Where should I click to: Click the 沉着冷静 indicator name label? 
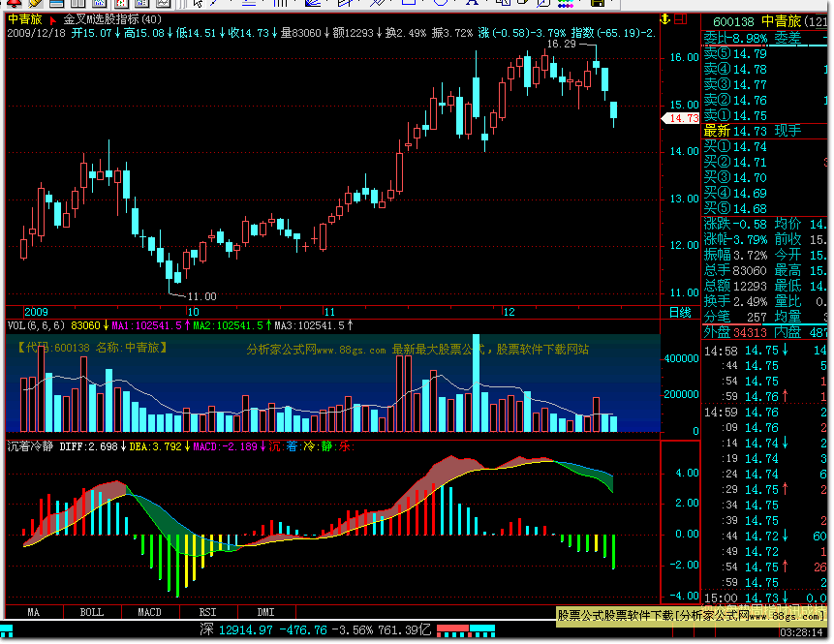tap(31, 447)
